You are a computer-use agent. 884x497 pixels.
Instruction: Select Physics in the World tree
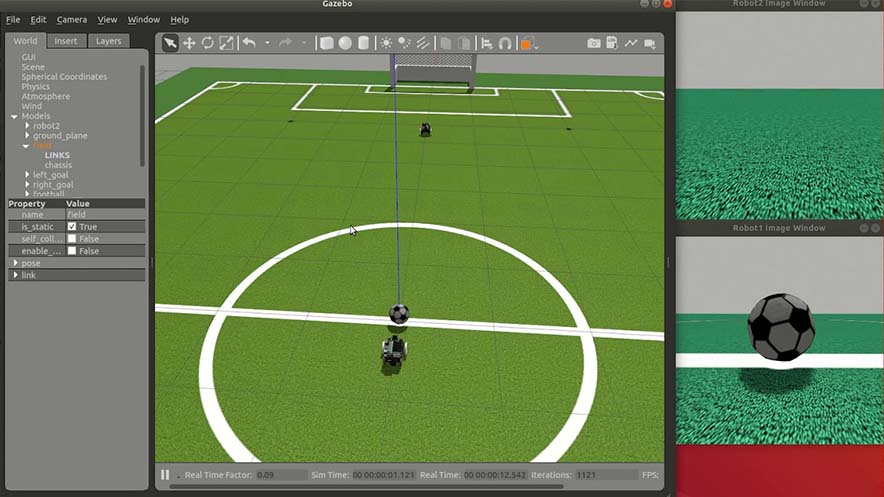click(36, 87)
